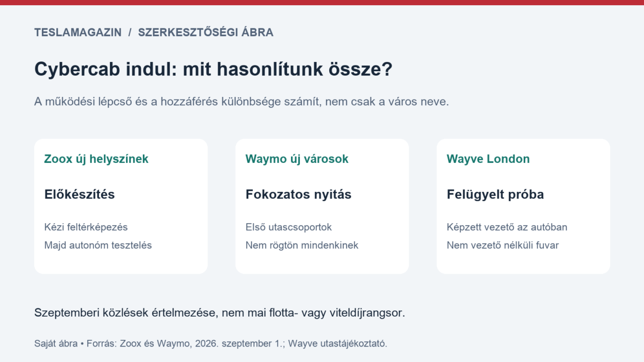644x362 pixels.
Task: Click the "Nem vezető nélküli fuvar" line
Action: (x=503, y=245)
